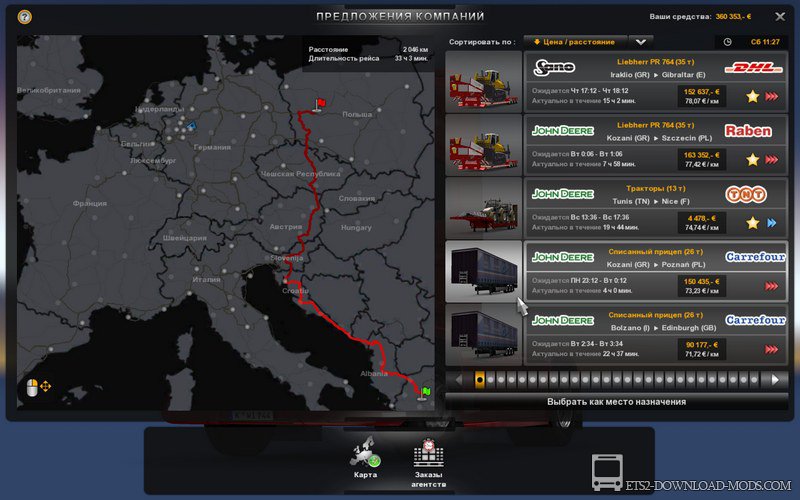The image size is (800, 500).
Task: Click Польша label on the map
Action: point(357,114)
